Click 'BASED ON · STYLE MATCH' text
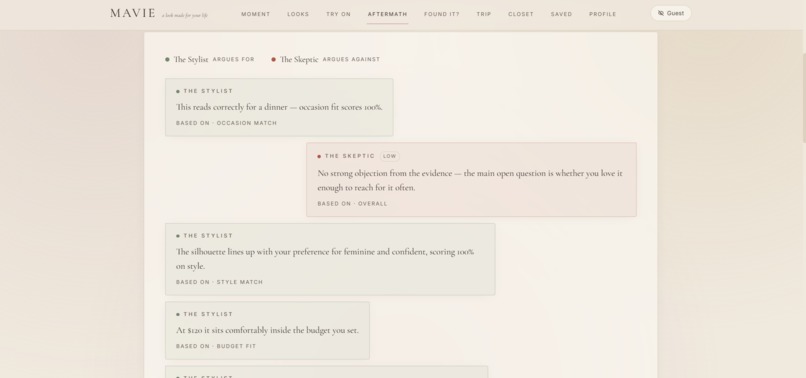The height and width of the screenshot is (378, 806). [219, 282]
